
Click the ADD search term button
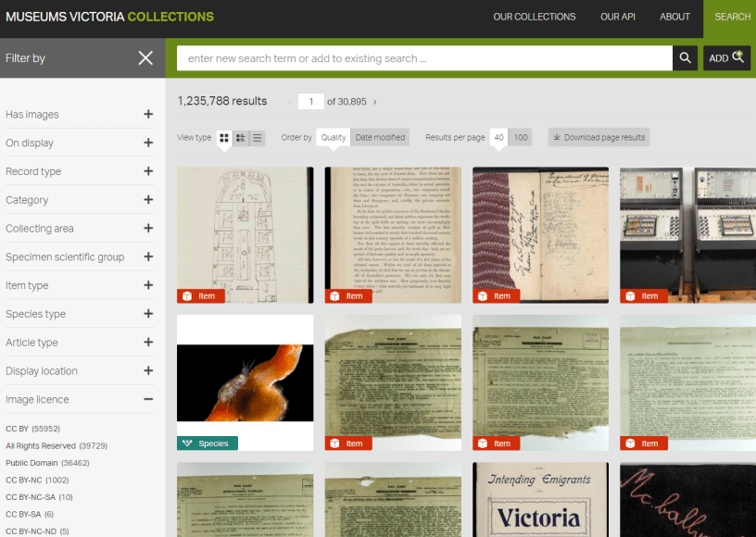(726, 58)
